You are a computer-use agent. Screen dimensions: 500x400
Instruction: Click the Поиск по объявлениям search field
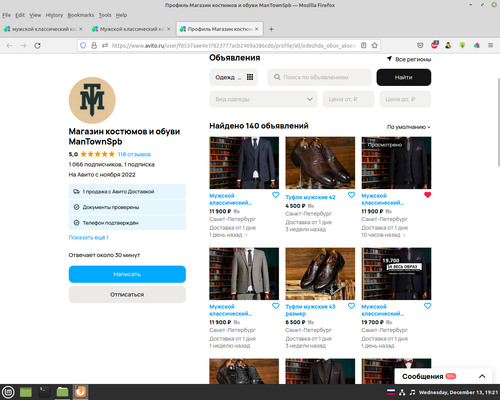tap(319, 77)
